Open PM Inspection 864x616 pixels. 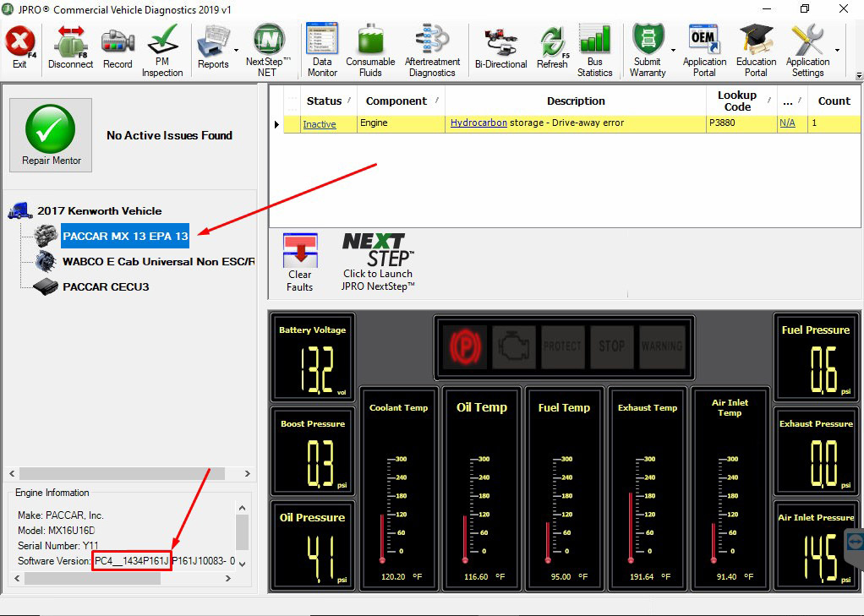tap(162, 51)
